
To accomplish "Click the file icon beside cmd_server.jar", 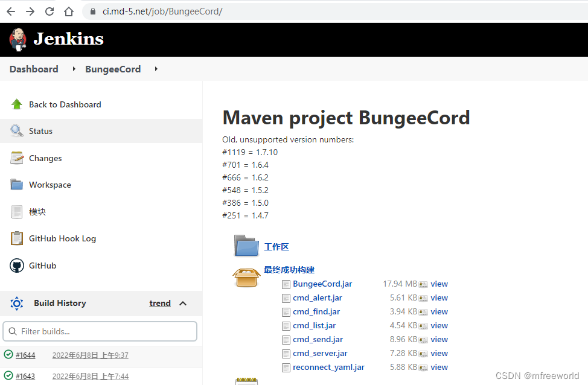I will click(286, 354).
